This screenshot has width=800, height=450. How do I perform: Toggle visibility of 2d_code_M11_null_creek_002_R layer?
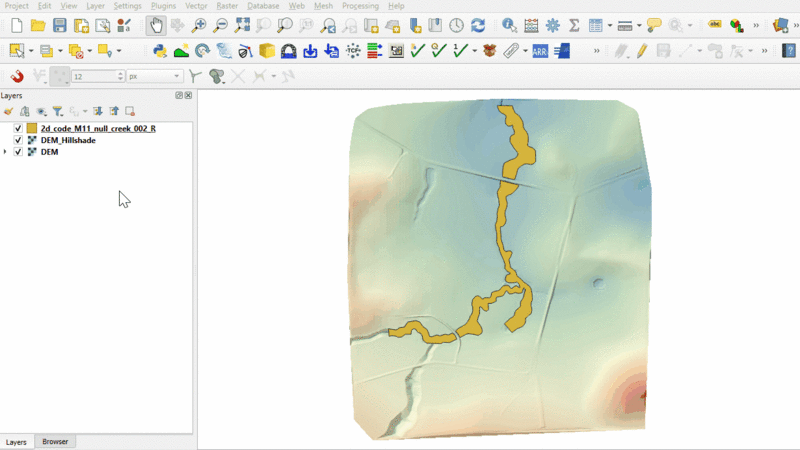18,129
